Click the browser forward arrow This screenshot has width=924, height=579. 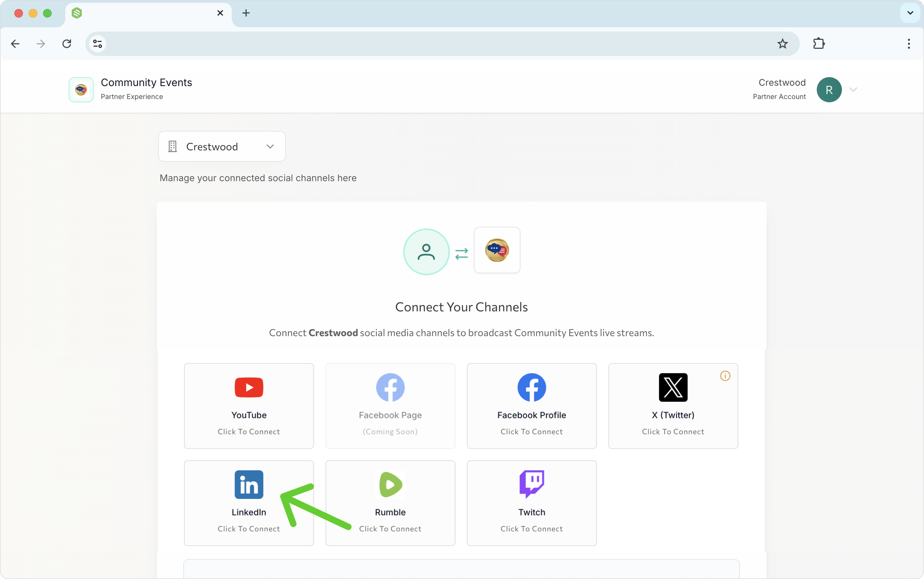coord(41,44)
